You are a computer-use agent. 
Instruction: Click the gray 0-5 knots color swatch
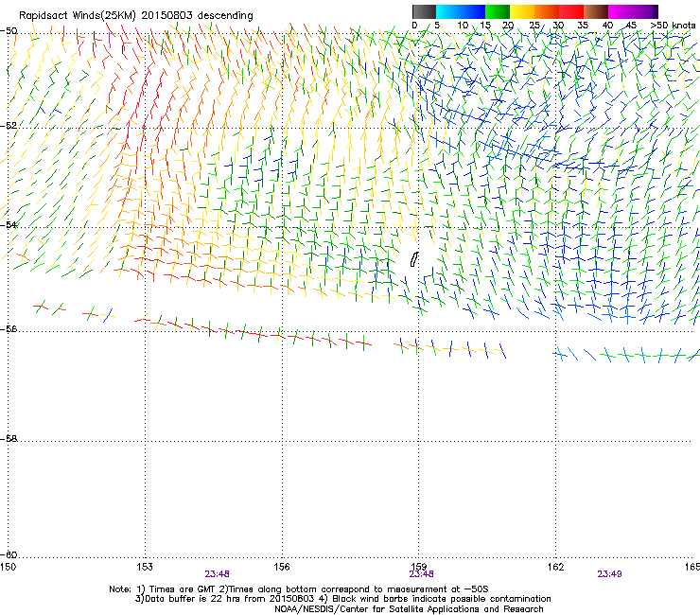424,11
